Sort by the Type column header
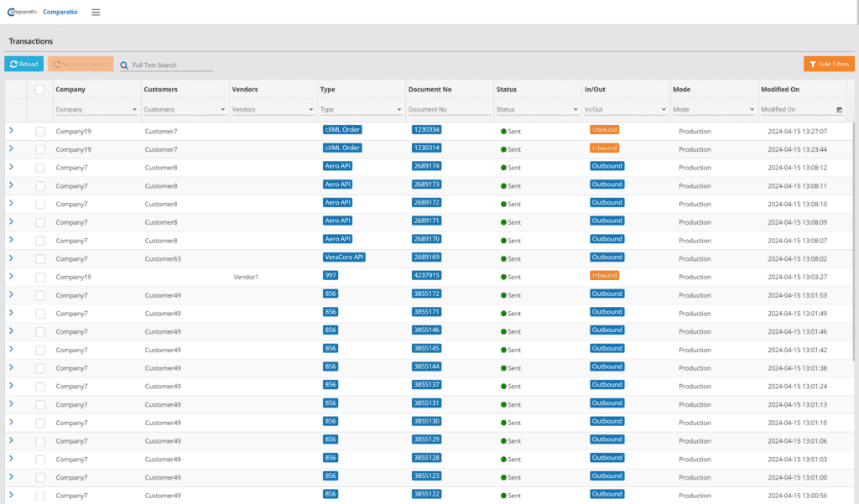This screenshot has height=504, width=859. [x=328, y=89]
